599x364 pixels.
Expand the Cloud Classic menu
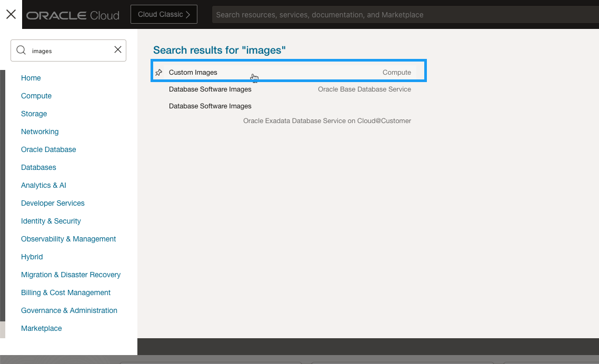(x=163, y=14)
